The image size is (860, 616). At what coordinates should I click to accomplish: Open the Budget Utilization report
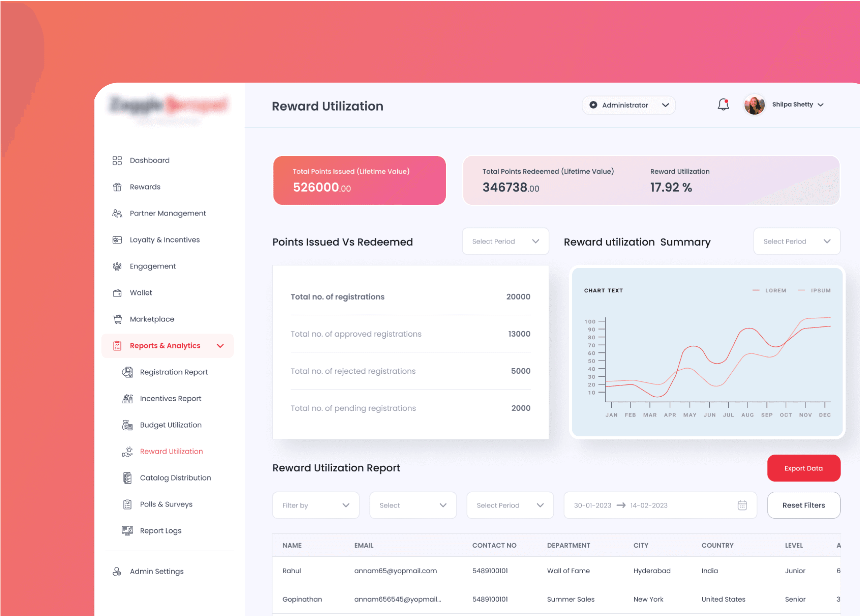171,425
